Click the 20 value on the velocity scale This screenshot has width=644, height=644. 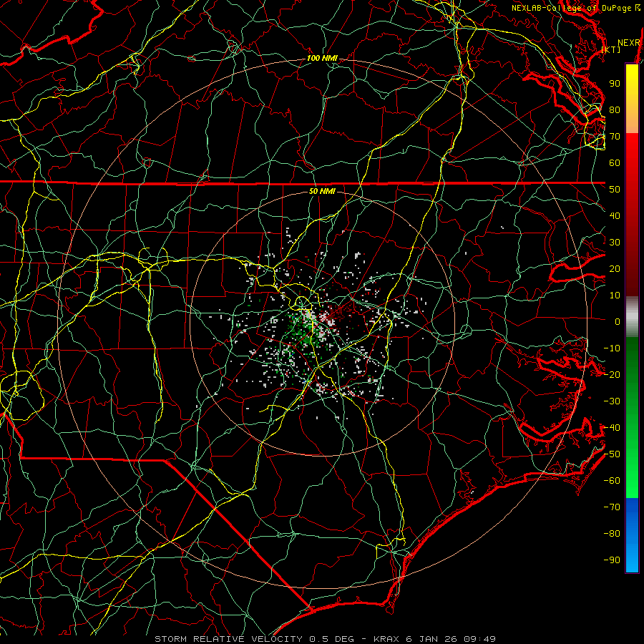point(615,268)
